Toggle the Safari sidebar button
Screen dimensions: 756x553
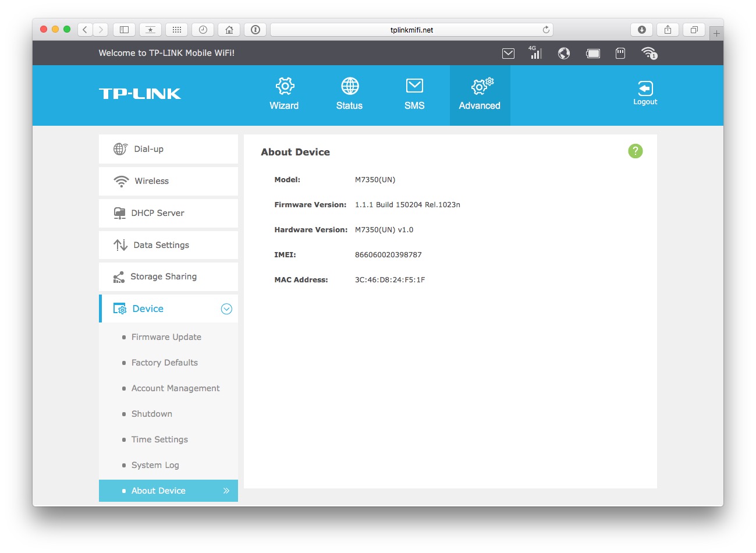[124, 30]
